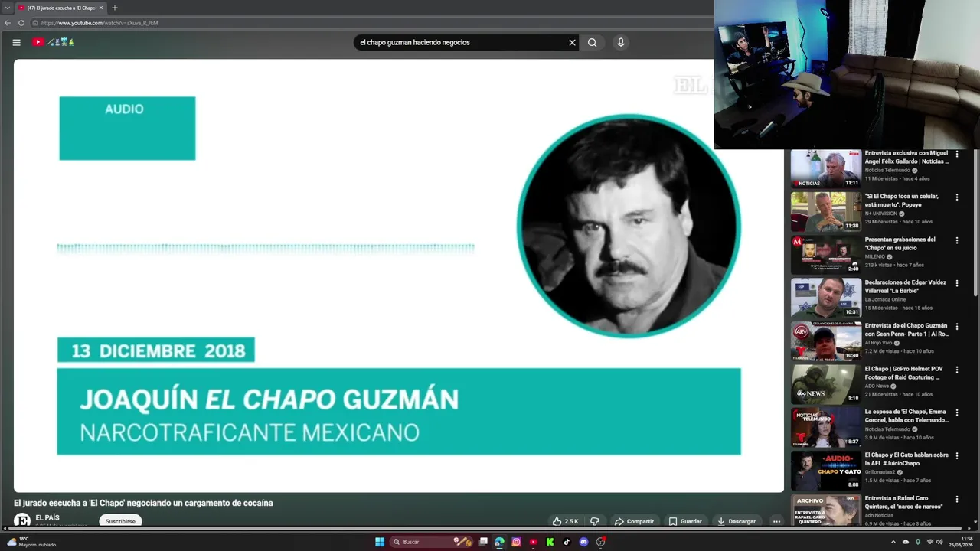Open options menu for Popeye video
This screenshot has width=980, height=551.
click(x=956, y=197)
